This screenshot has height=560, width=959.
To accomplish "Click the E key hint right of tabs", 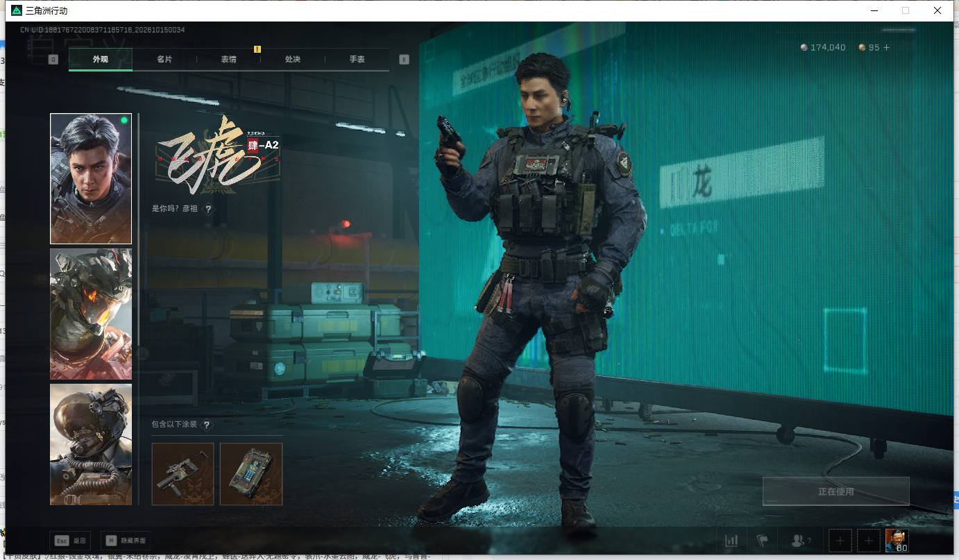I will pyautogui.click(x=404, y=60).
